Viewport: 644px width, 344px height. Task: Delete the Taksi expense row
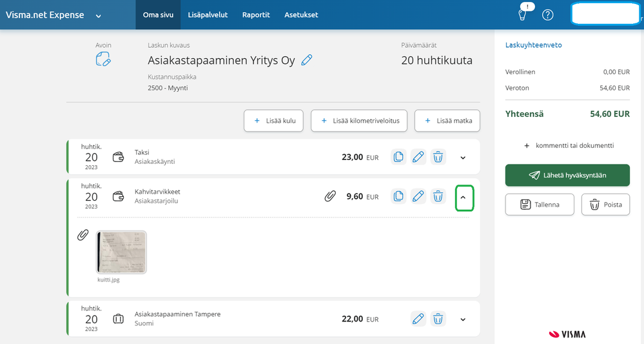438,157
